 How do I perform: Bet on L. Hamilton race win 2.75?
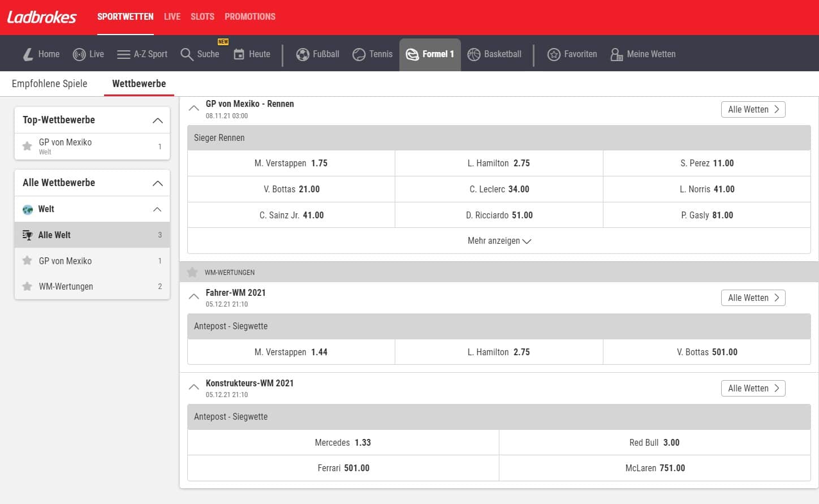[x=499, y=163]
